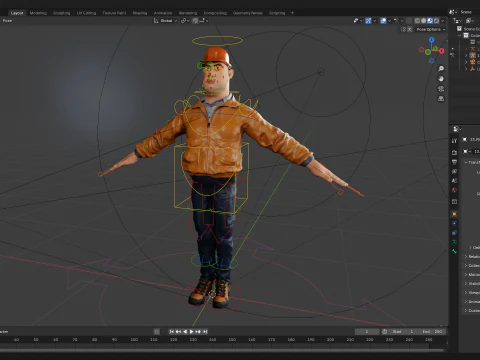The width and height of the screenshot is (480, 360).
Task: Switch to the Shading workspace tab
Action: [x=140, y=13]
